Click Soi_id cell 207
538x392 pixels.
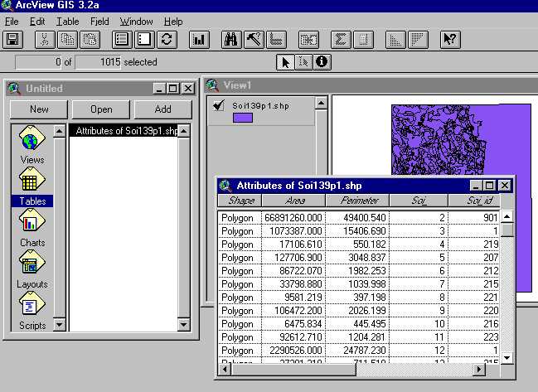(x=474, y=258)
